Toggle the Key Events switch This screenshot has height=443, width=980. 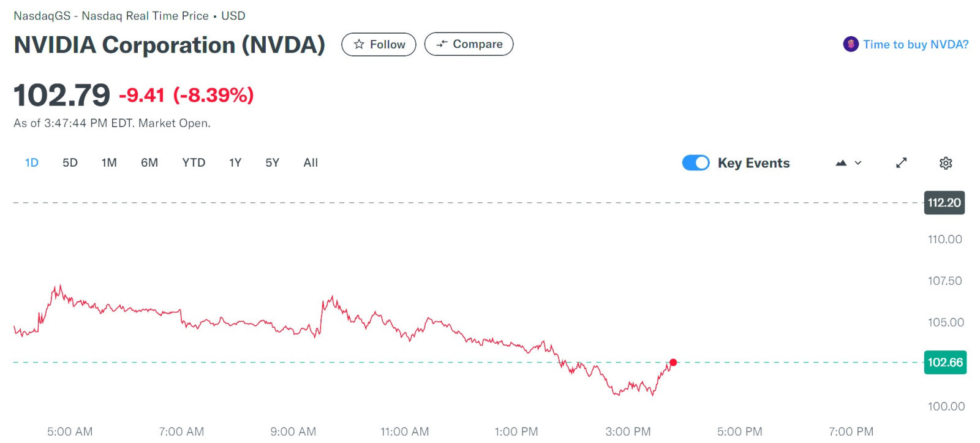696,163
